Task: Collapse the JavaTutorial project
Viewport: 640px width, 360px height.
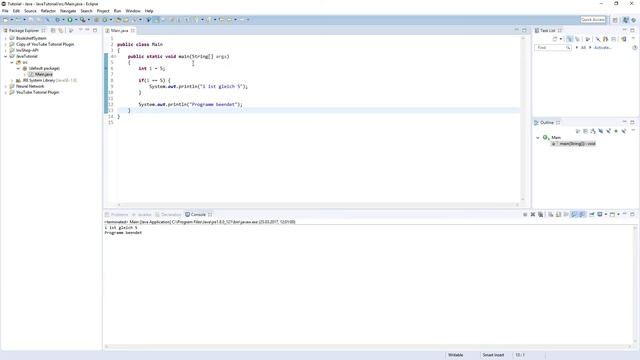Action: (5, 56)
